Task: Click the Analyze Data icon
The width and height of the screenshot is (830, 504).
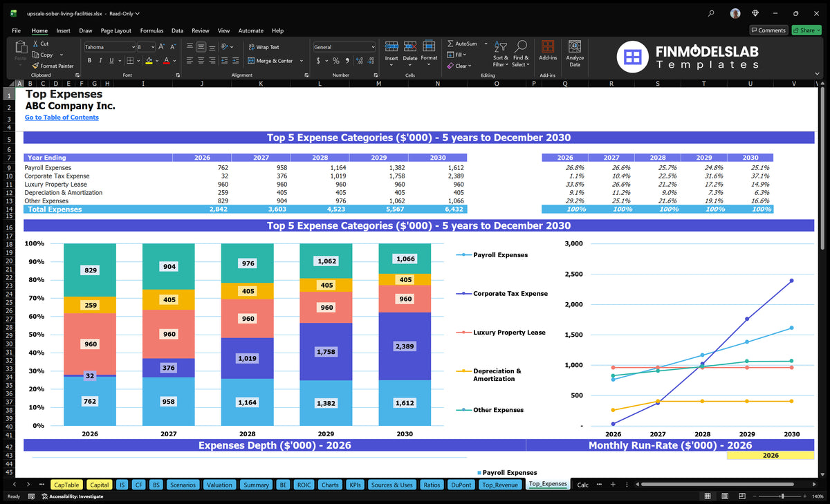Action: 575,46
